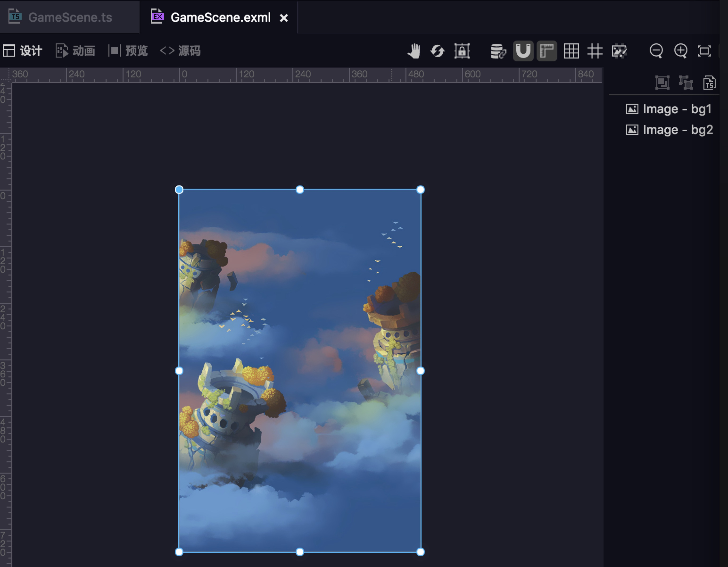
Task: Click the background image settings icon
Action: [619, 51]
